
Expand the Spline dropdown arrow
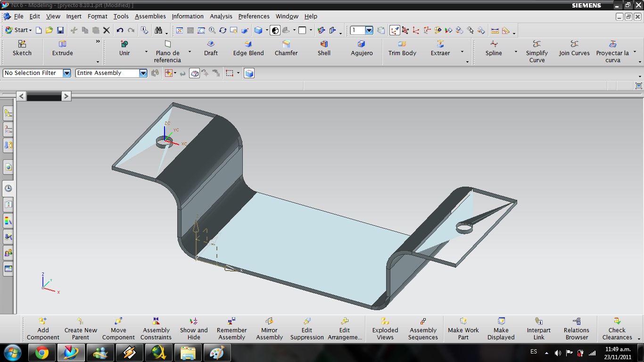(x=516, y=52)
